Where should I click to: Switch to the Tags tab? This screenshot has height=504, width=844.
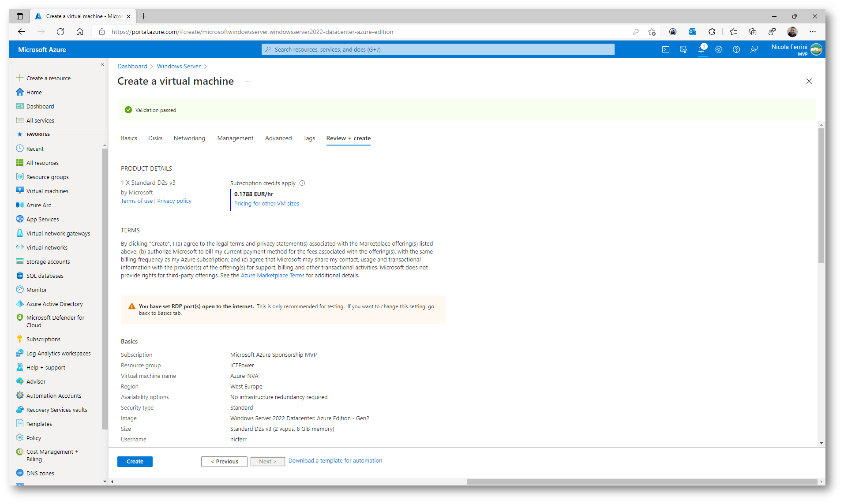click(309, 138)
